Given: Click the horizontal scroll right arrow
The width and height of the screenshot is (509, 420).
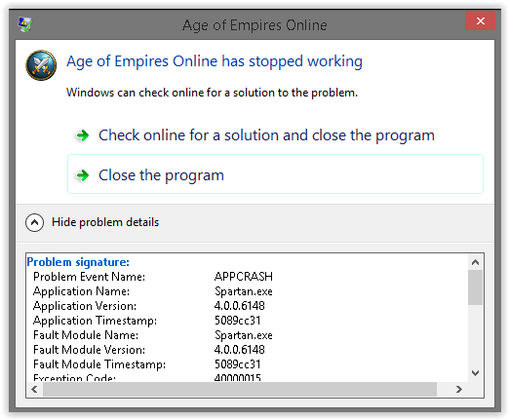Looking at the screenshot, I should click(x=458, y=389).
